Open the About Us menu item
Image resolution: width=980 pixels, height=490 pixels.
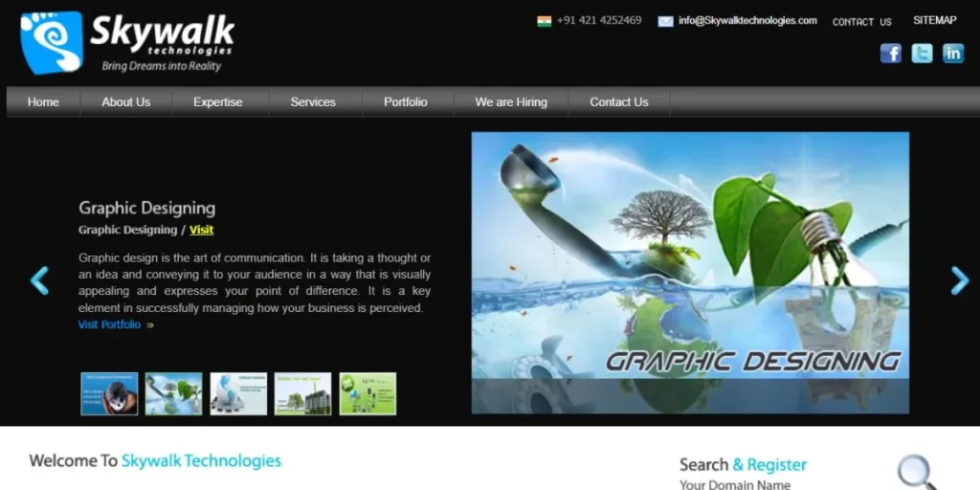[126, 102]
